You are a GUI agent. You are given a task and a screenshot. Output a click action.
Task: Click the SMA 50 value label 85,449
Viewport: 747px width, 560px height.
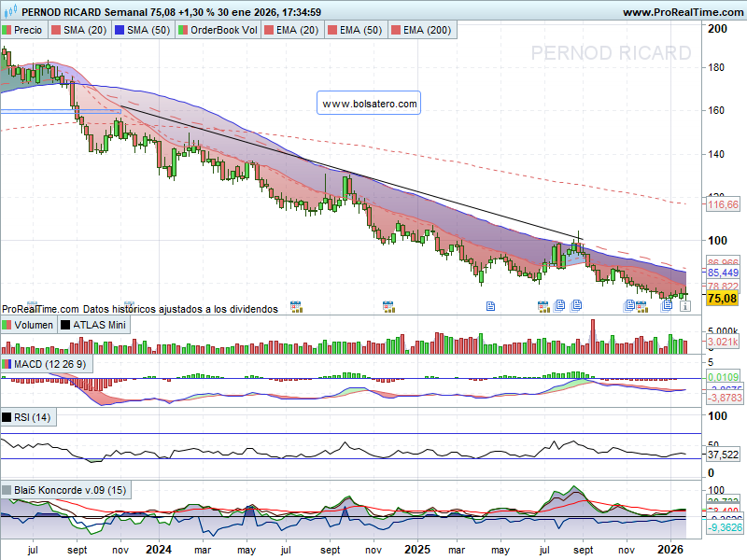point(723,273)
